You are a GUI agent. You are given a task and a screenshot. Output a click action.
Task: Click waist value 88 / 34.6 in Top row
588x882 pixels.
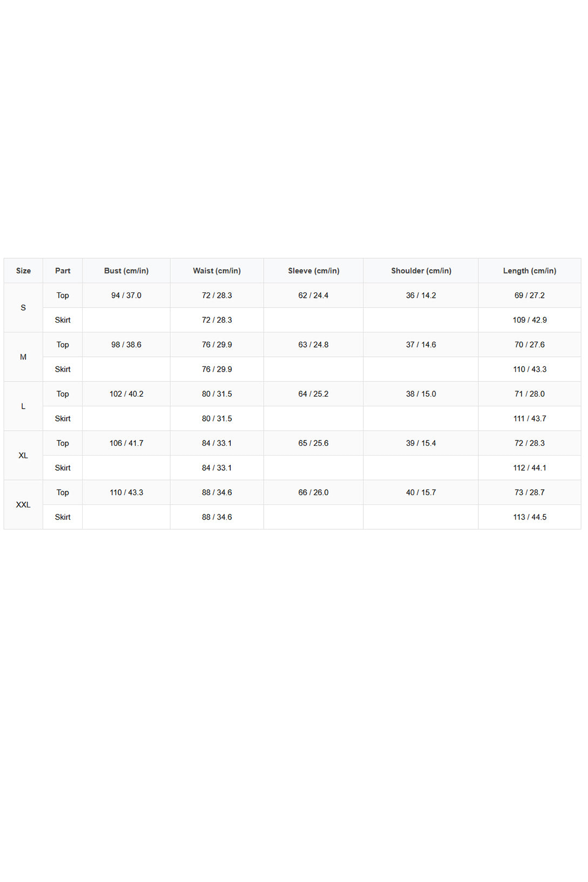click(x=217, y=492)
